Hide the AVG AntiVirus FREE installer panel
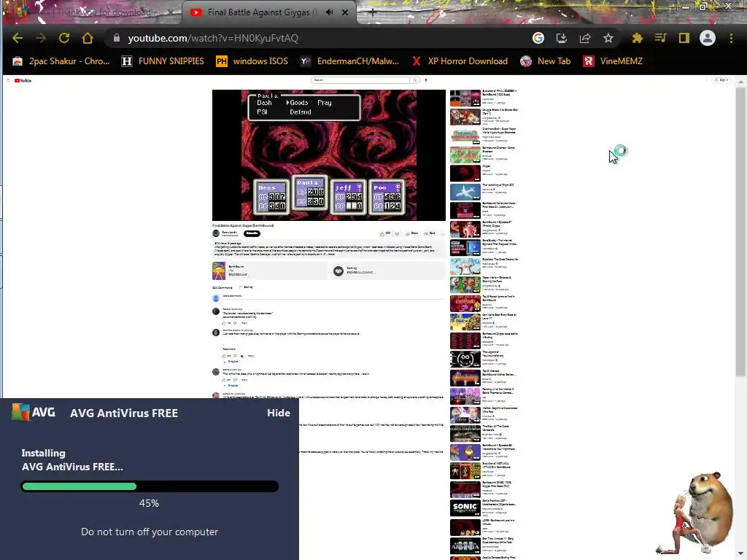The height and width of the screenshot is (560, 747). (x=279, y=413)
